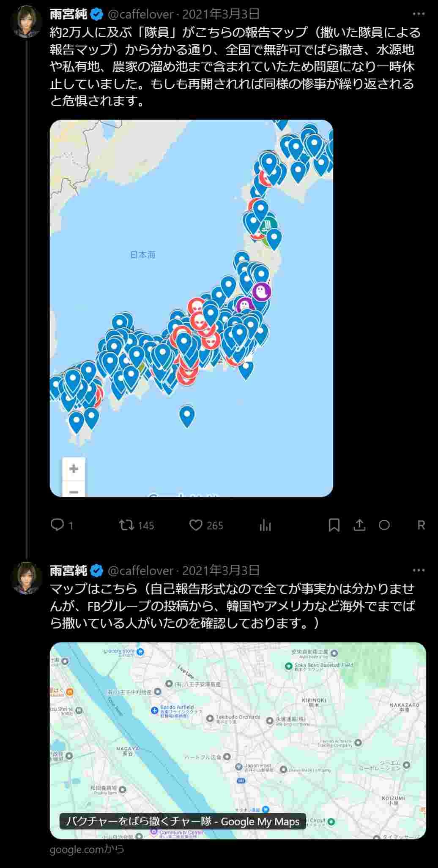Click the google.comから source link

click(x=87, y=849)
